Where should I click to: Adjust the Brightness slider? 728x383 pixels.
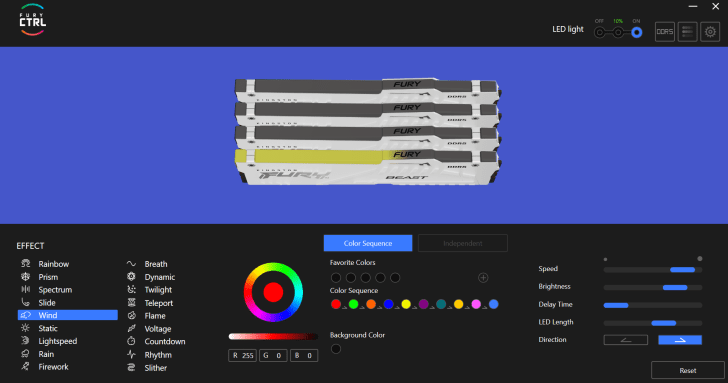653,287
